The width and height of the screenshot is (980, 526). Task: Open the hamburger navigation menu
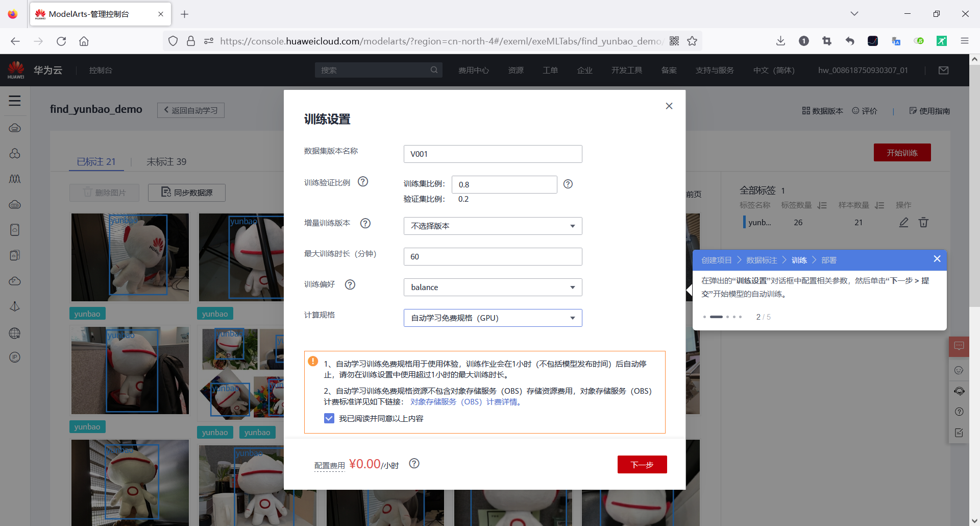15,101
